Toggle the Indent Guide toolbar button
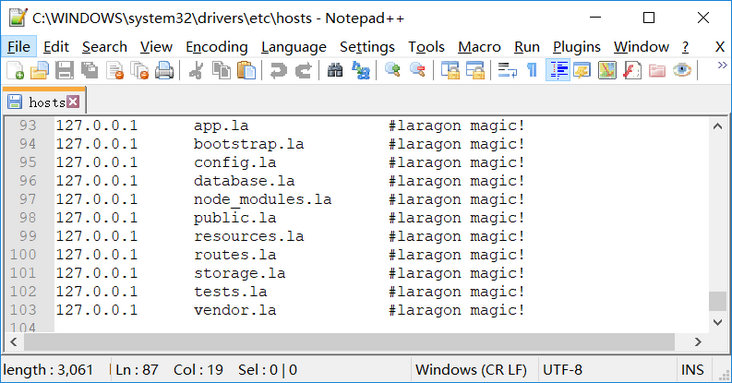The height and width of the screenshot is (383, 732). tap(558, 71)
